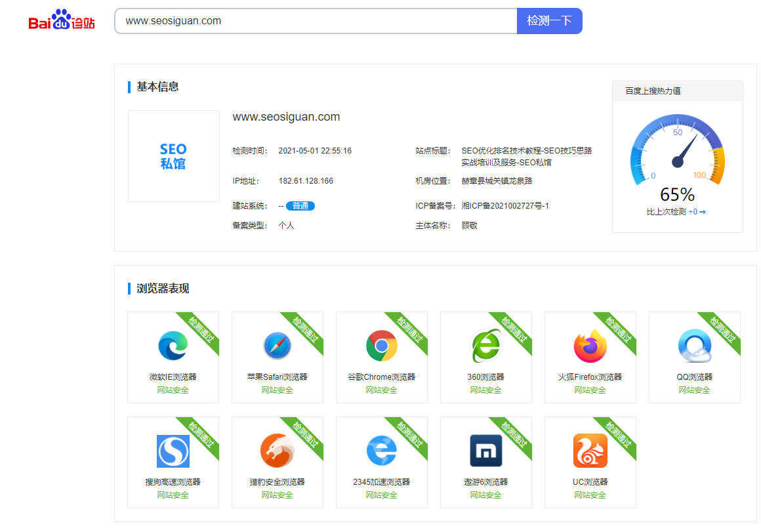Click the 比上次检测 +0 arrow link
761x532 pixels.
point(697,212)
